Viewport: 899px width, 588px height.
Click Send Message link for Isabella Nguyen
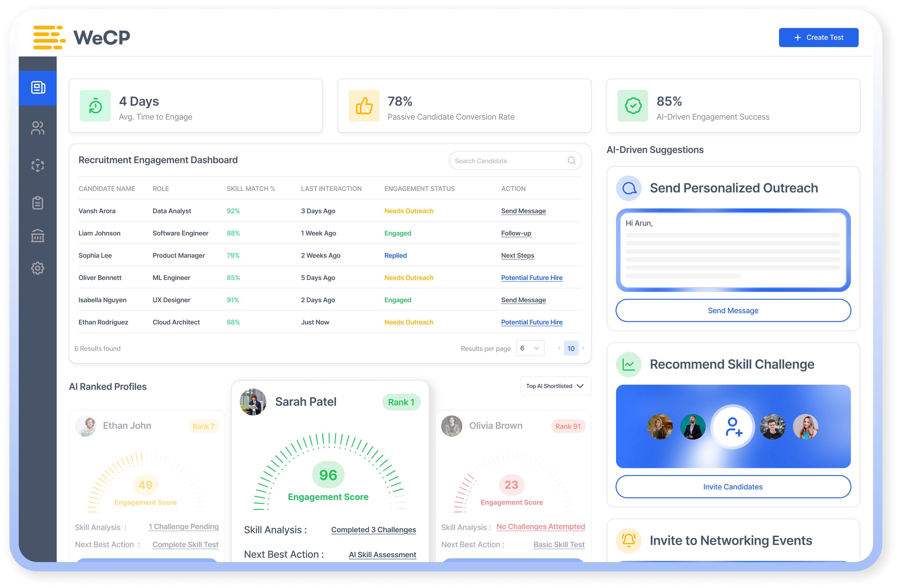click(524, 300)
